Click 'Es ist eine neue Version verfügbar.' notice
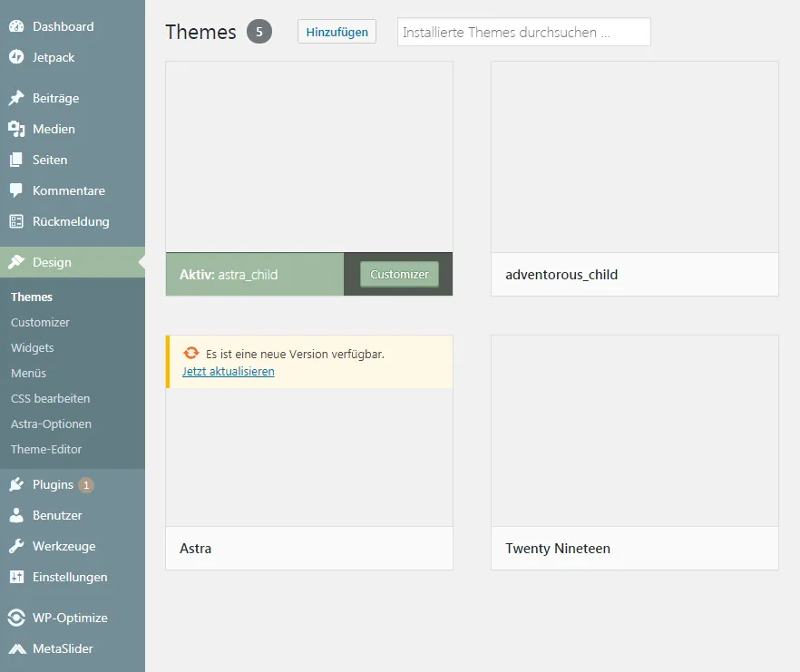Image resolution: width=800 pixels, height=672 pixels. 295,354
